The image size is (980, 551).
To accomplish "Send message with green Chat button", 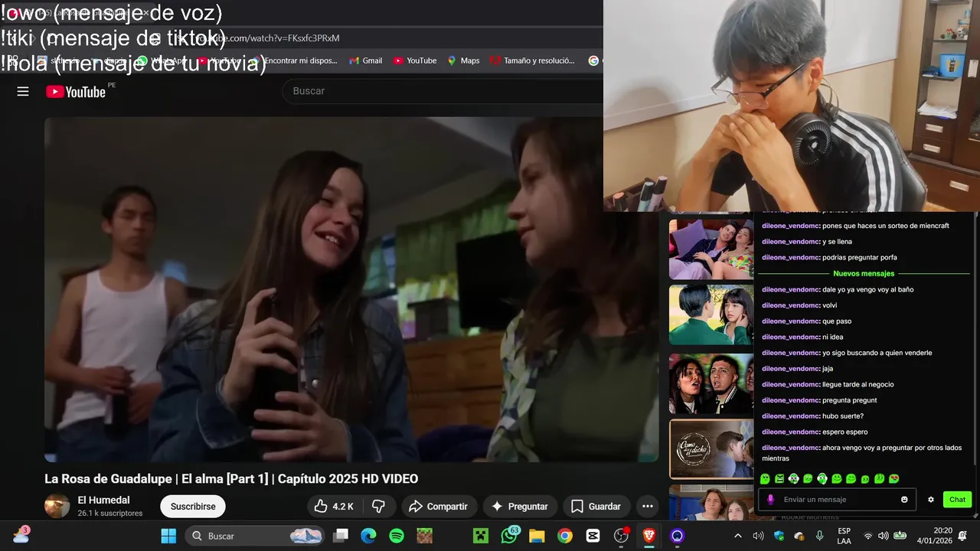I will click(x=957, y=500).
